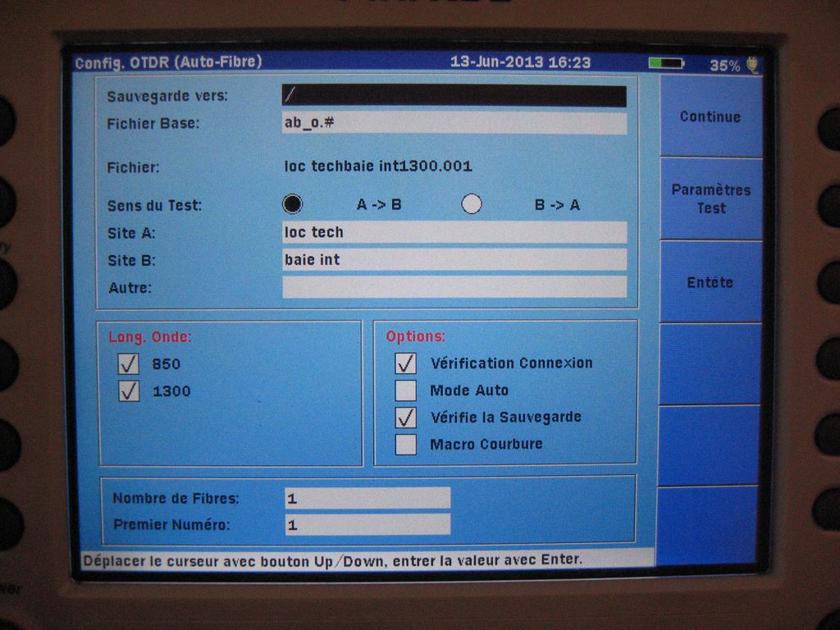Screen dimensions: 840x630
Task: Click file name loc techbaie int1300.001
Action: 378,166
